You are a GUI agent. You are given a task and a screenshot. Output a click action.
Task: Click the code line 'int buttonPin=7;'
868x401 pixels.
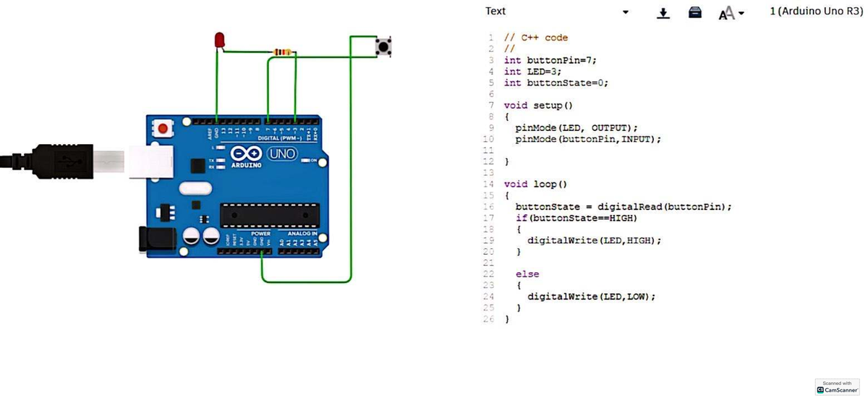550,60
